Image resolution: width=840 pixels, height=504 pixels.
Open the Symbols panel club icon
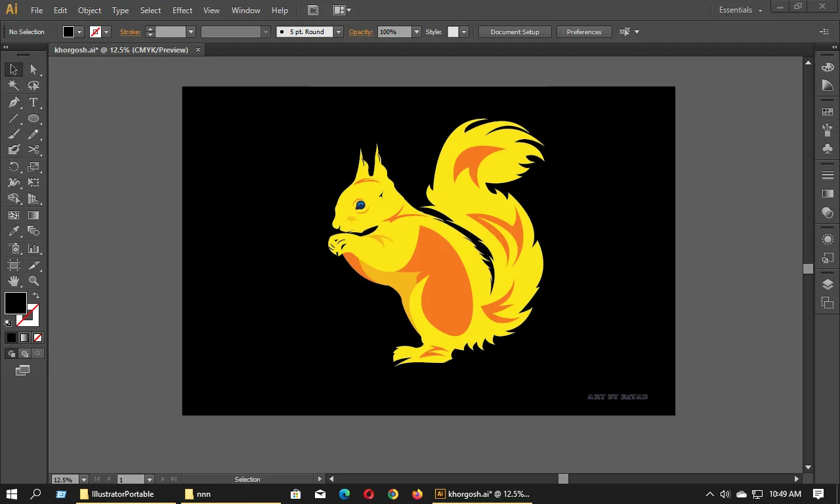(x=828, y=149)
